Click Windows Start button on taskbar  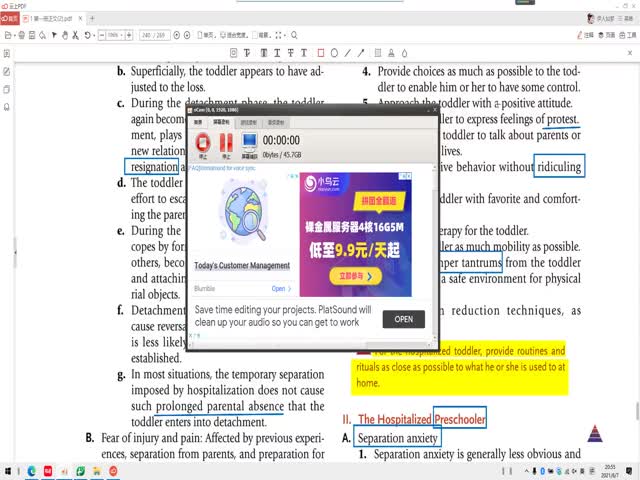click(x=7, y=471)
